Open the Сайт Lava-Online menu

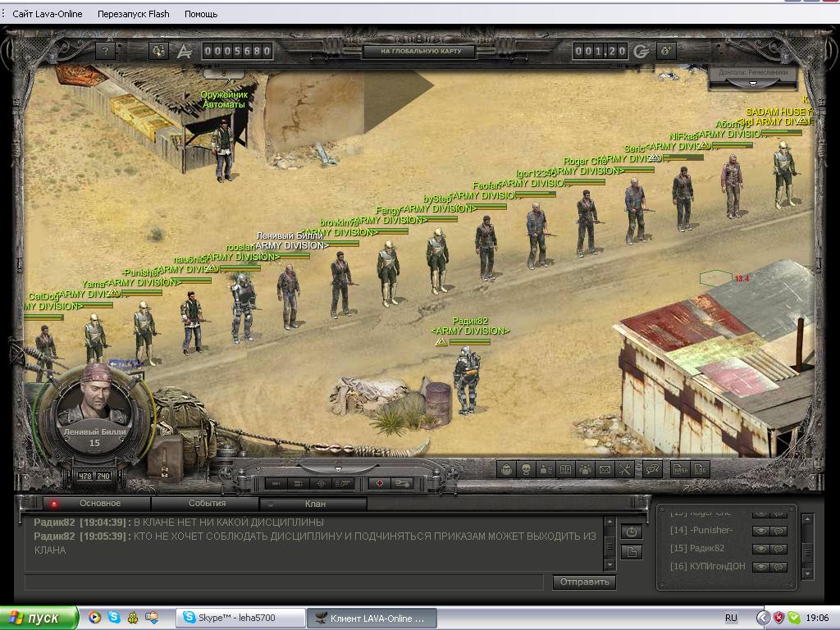(48, 14)
